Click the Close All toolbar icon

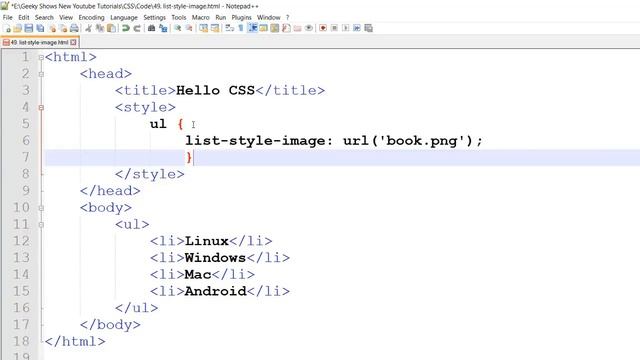[63, 28]
